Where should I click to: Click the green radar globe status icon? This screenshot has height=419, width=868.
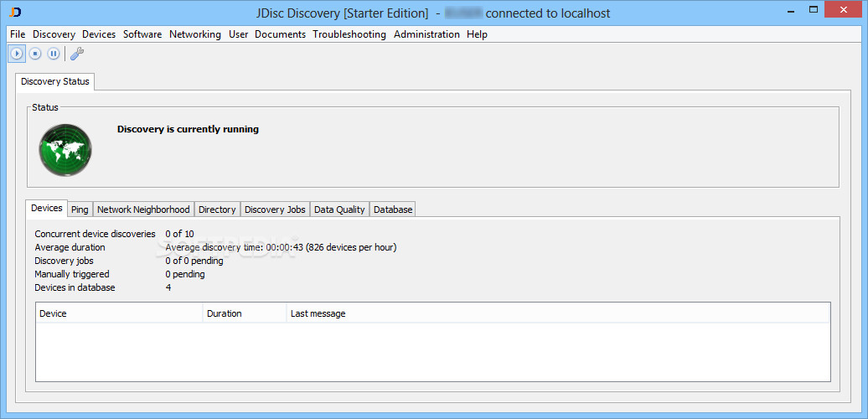(x=65, y=150)
